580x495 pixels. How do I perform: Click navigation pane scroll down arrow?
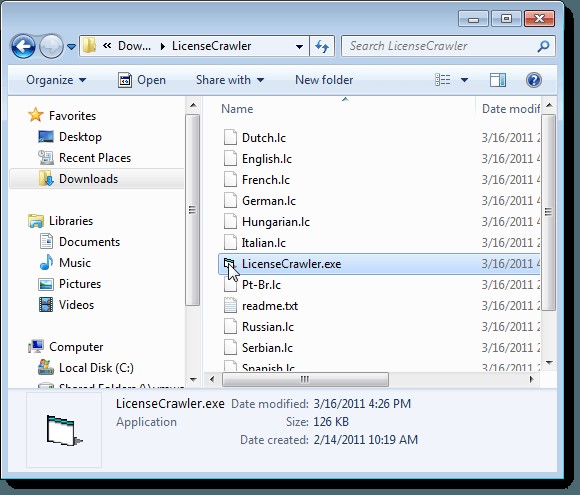193,379
